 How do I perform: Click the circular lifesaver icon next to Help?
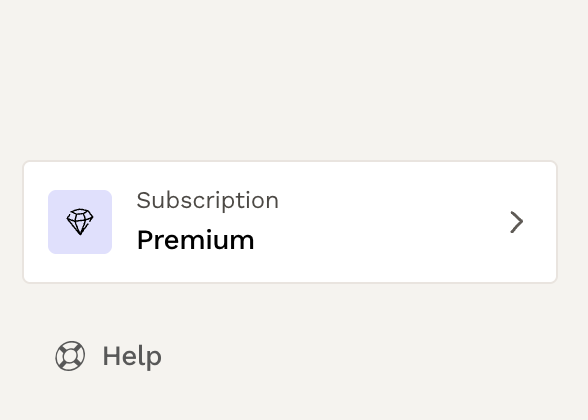70,356
